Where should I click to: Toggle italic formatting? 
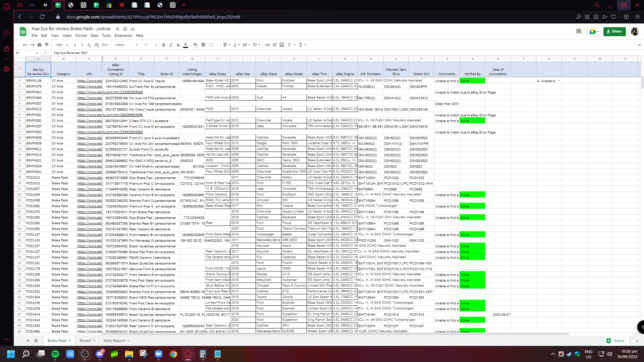point(171,45)
